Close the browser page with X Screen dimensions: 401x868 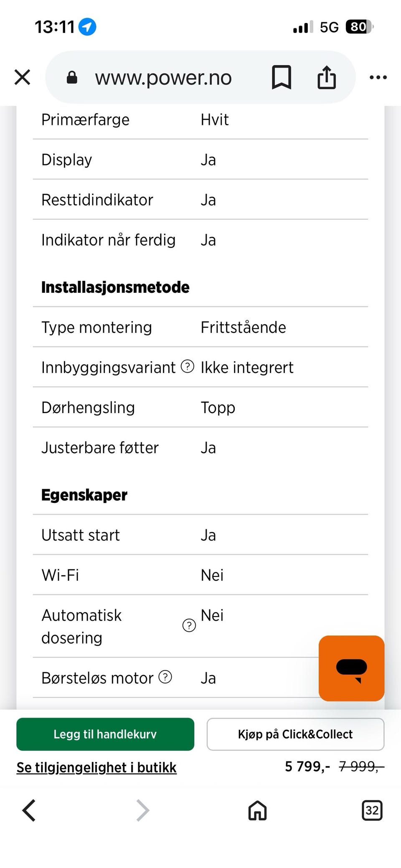(x=22, y=77)
